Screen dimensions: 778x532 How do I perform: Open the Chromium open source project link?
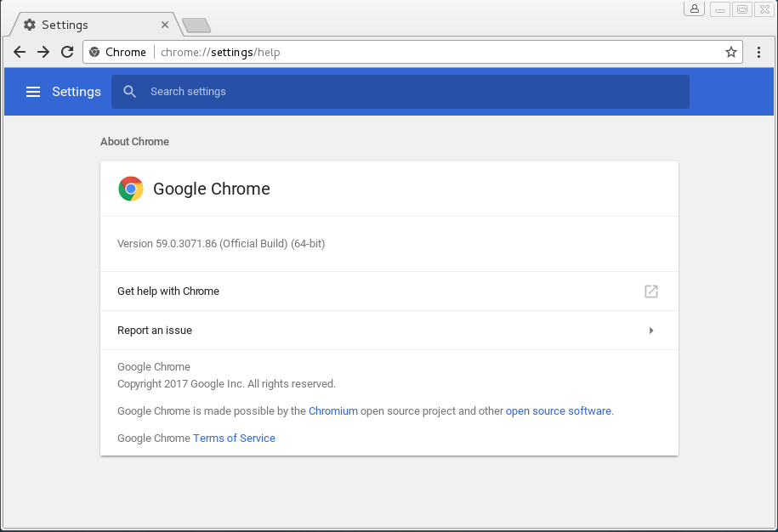(333, 411)
